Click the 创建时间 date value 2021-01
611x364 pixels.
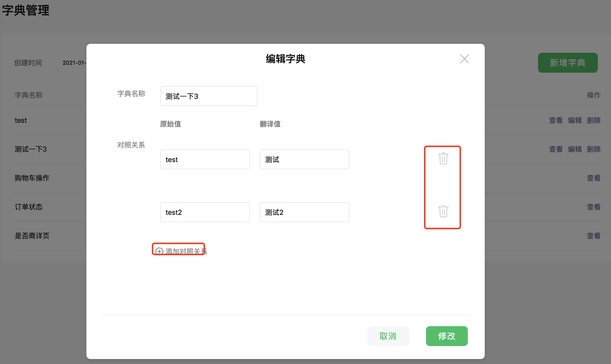tap(74, 63)
